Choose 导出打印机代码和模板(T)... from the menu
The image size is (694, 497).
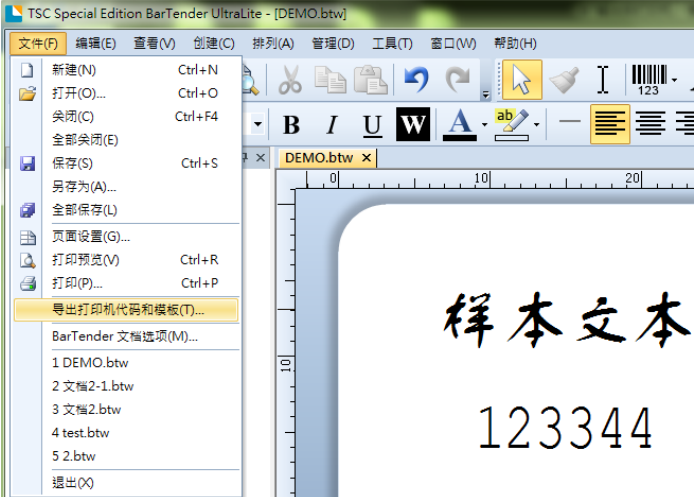(x=127, y=310)
